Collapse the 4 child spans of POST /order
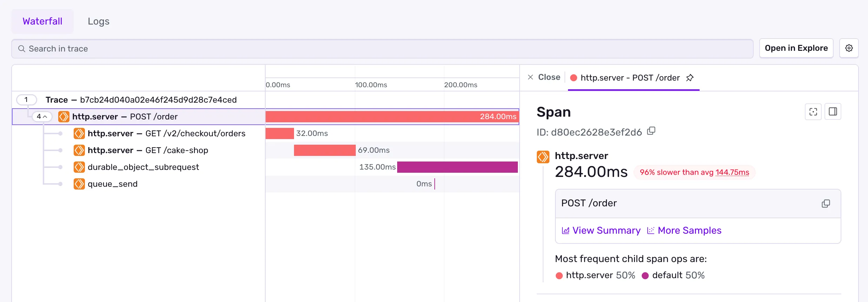 (x=42, y=117)
